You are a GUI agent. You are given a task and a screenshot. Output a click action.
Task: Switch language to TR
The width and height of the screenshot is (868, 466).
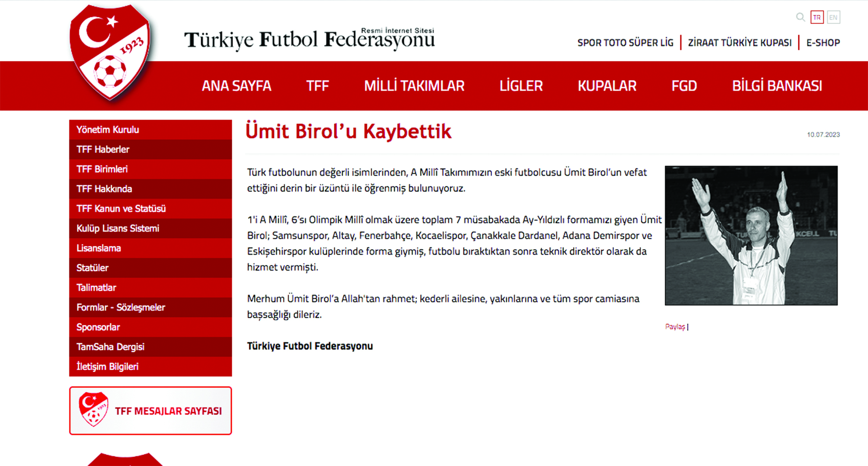click(817, 17)
